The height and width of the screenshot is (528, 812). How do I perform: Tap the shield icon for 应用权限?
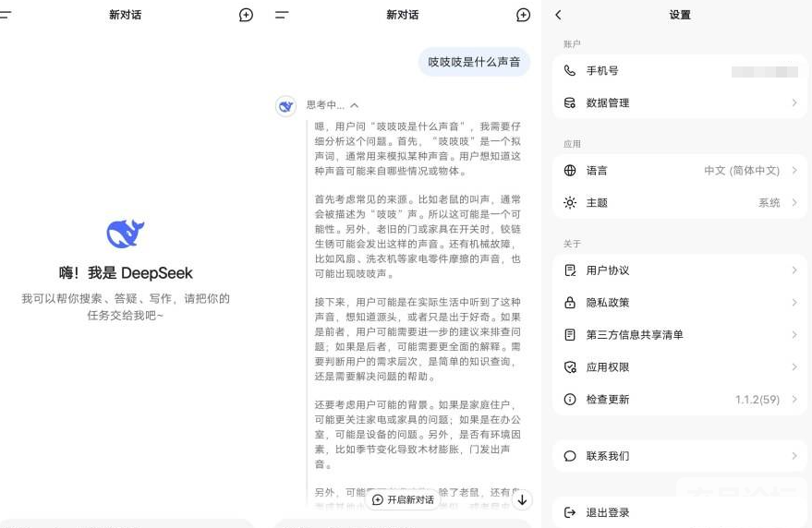pyautogui.click(x=570, y=367)
